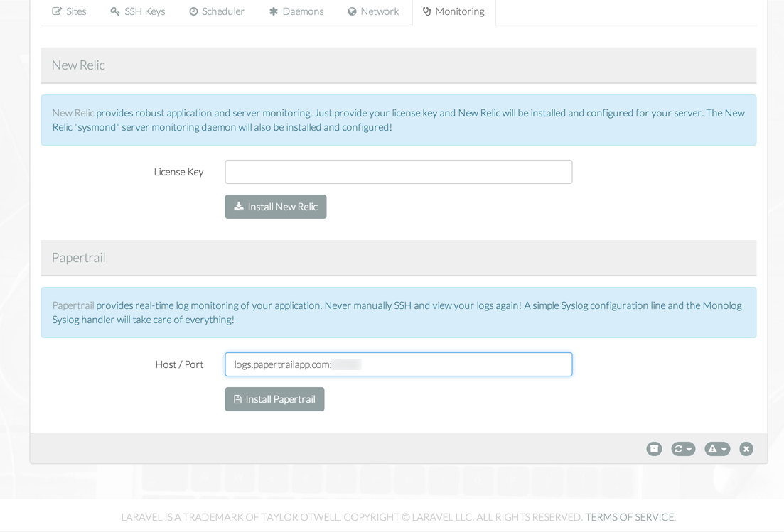Click the Daemons asterisk icon
The width and height of the screenshot is (784, 532).
274,11
